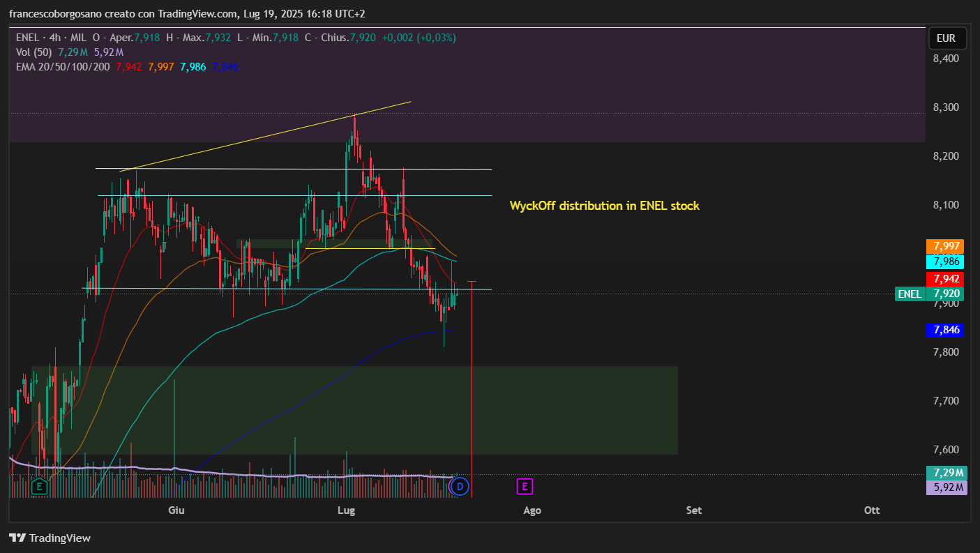Click the 7,700 price axis label
The image size is (980, 553).
(947, 401)
